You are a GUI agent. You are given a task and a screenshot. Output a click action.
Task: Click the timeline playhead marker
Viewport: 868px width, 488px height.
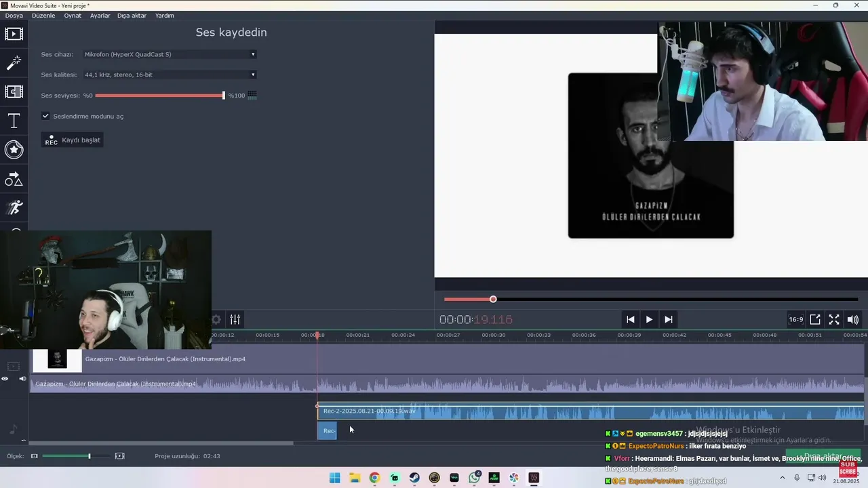(317, 335)
